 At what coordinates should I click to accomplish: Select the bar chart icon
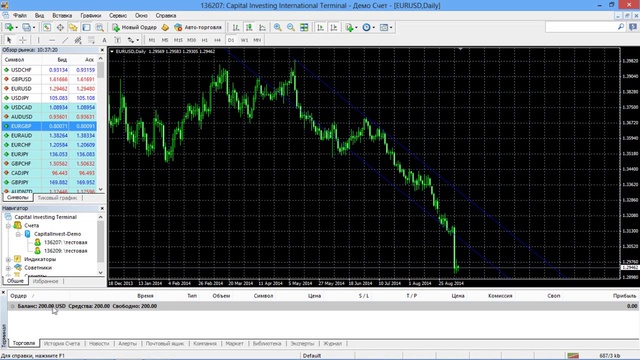tap(236, 27)
